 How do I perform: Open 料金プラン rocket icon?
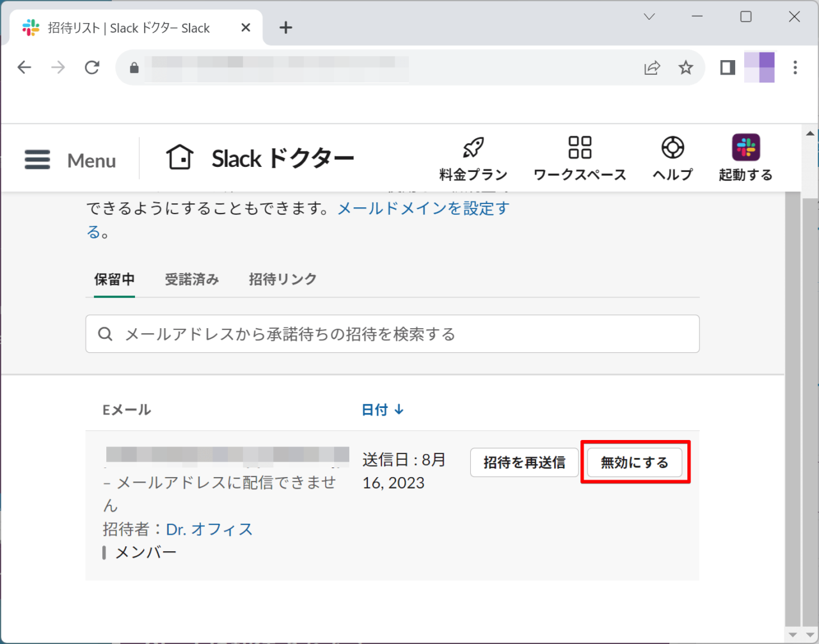point(473,148)
